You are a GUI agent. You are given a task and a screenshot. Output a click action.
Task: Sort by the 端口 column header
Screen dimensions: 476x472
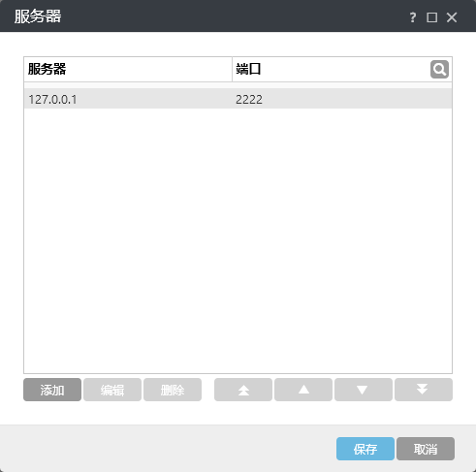click(x=332, y=69)
